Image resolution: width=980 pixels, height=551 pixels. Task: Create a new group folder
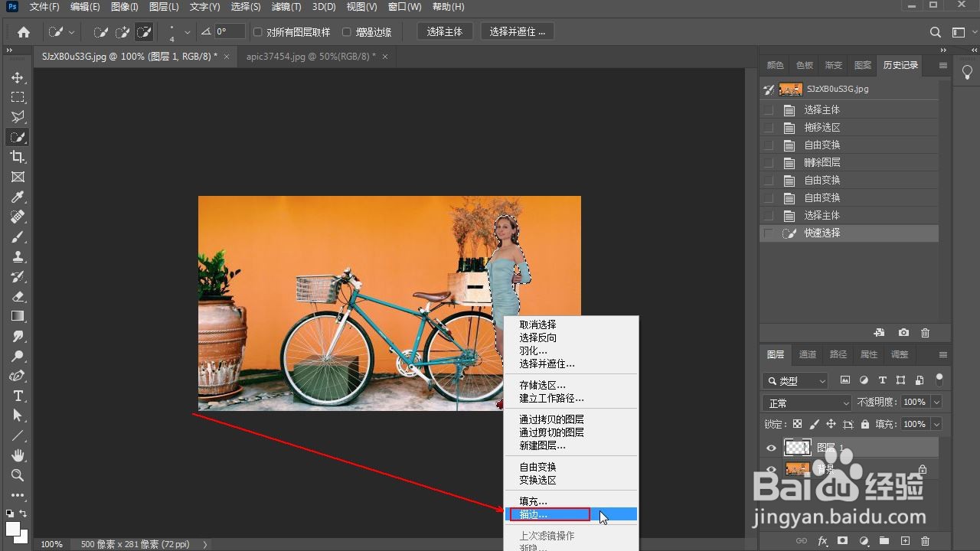[x=884, y=541]
